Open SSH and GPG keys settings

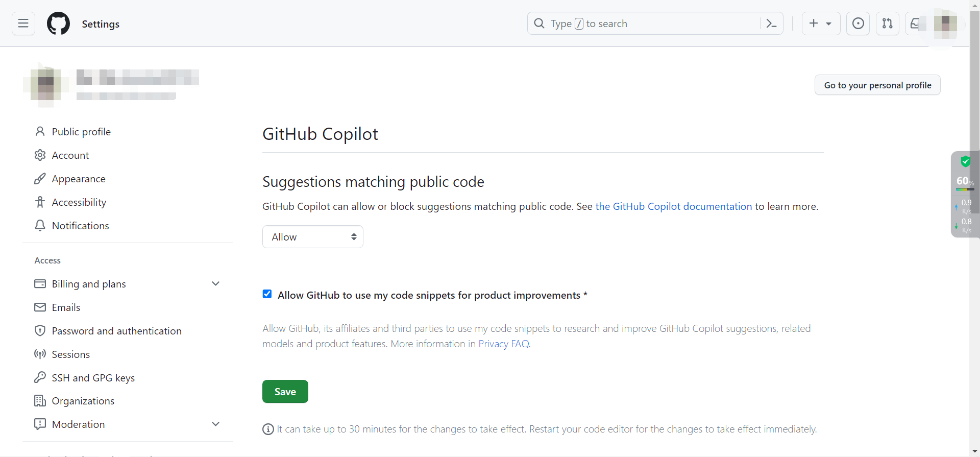coord(93,378)
